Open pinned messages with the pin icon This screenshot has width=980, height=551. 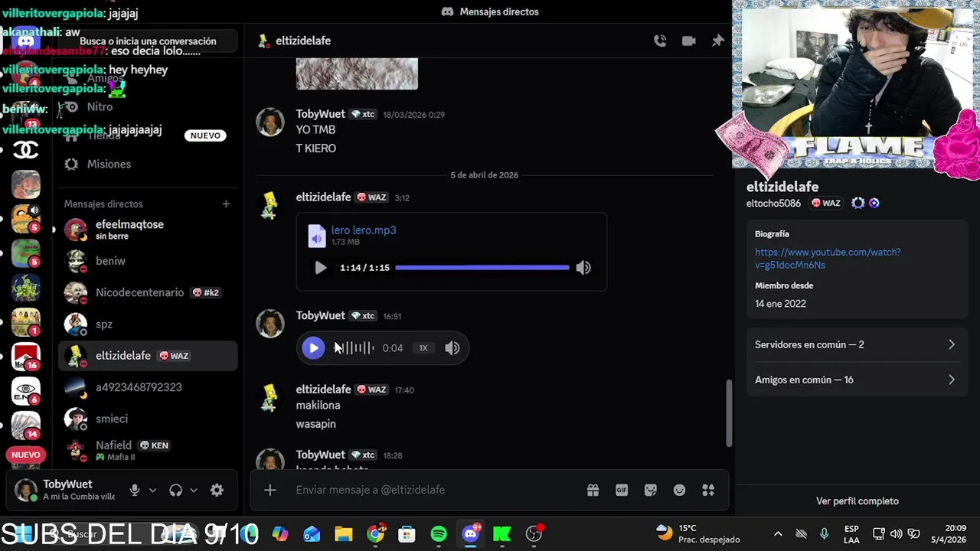(717, 41)
